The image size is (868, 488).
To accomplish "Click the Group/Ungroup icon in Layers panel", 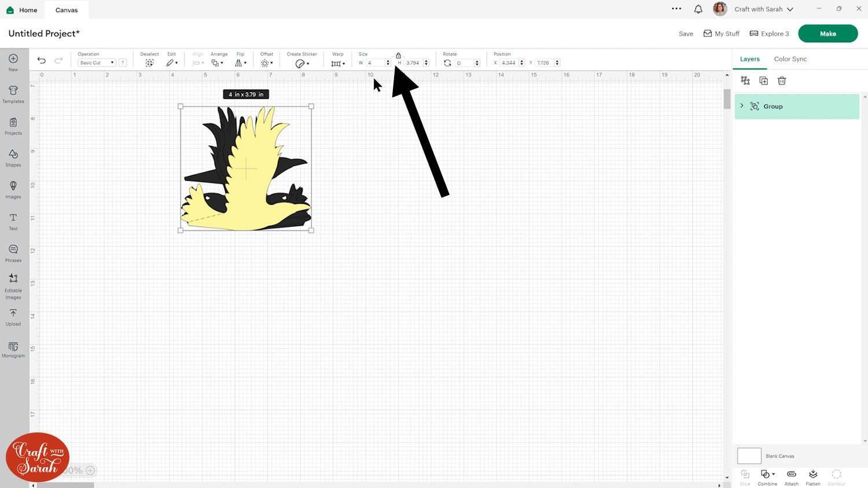I will (x=745, y=80).
